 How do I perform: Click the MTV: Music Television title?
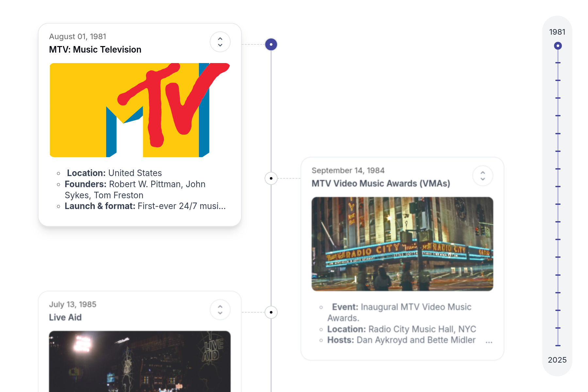(x=95, y=50)
